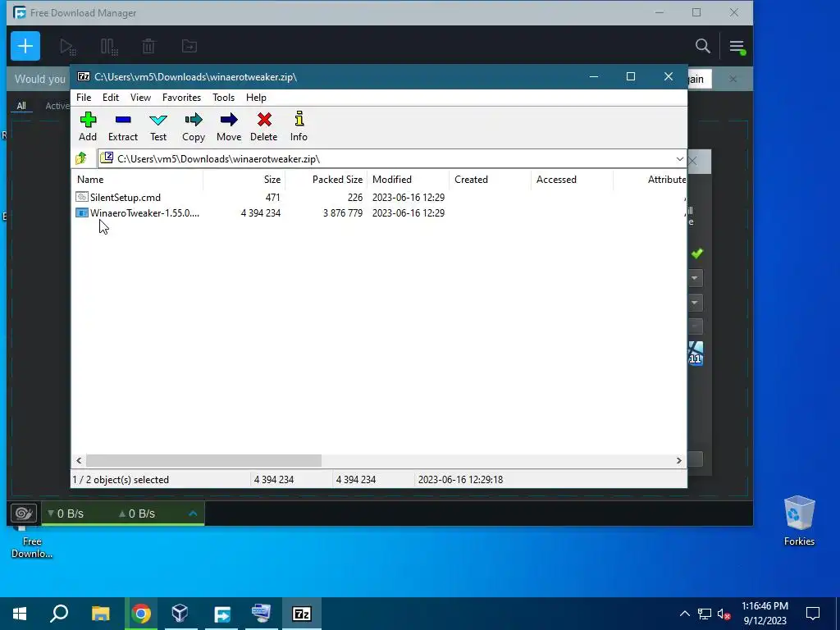Select the Copy toolbar icon
840x630 pixels.
pyautogui.click(x=194, y=127)
